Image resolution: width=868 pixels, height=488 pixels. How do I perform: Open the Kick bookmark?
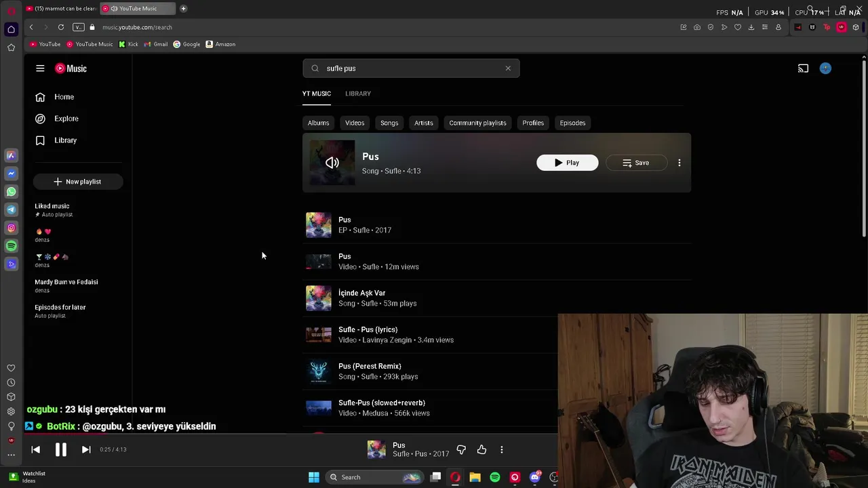[x=128, y=44]
